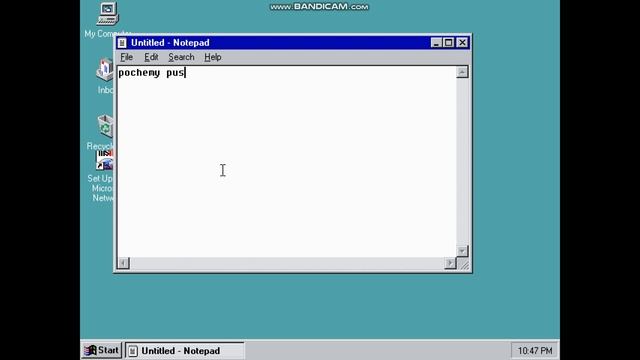Maximize the Notepad window
640x360 pixels.
click(x=449, y=43)
